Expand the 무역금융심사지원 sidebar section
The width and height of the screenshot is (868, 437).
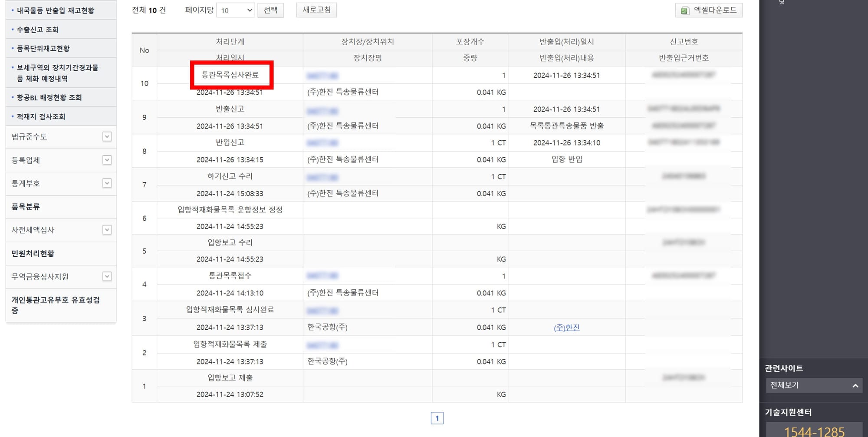click(x=106, y=276)
